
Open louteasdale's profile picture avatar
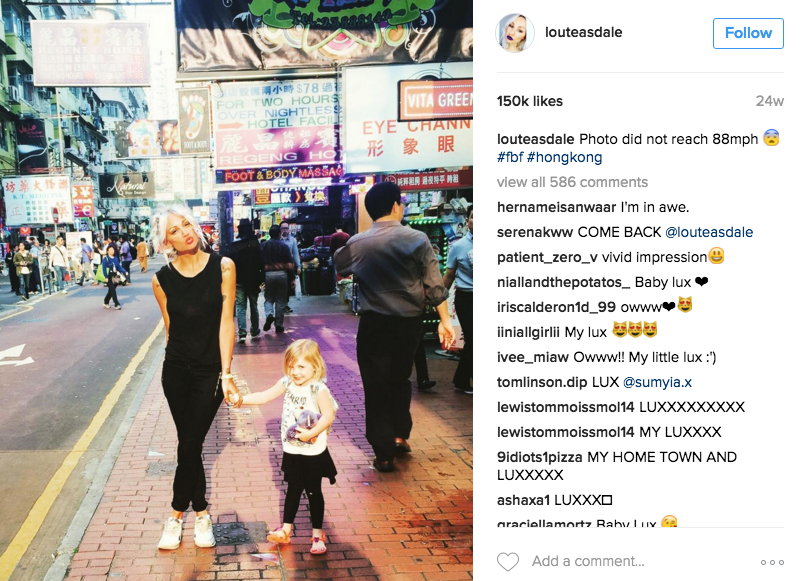[x=515, y=33]
